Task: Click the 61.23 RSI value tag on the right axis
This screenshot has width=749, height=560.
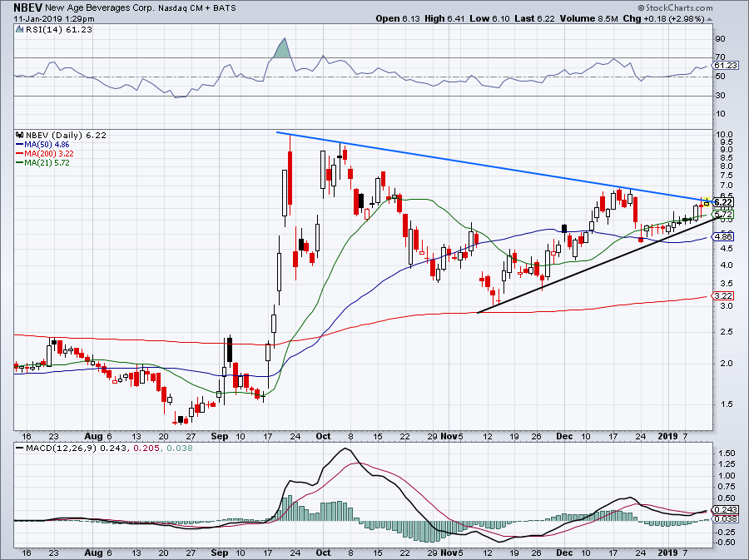Action: click(x=726, y=66)
